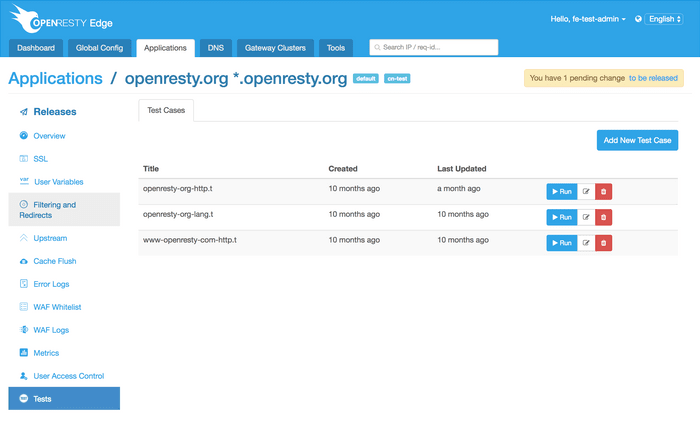Edit the openresty-org-http.t test case
This screenshot has height=421, width=700.
click(x=586, y=192)
